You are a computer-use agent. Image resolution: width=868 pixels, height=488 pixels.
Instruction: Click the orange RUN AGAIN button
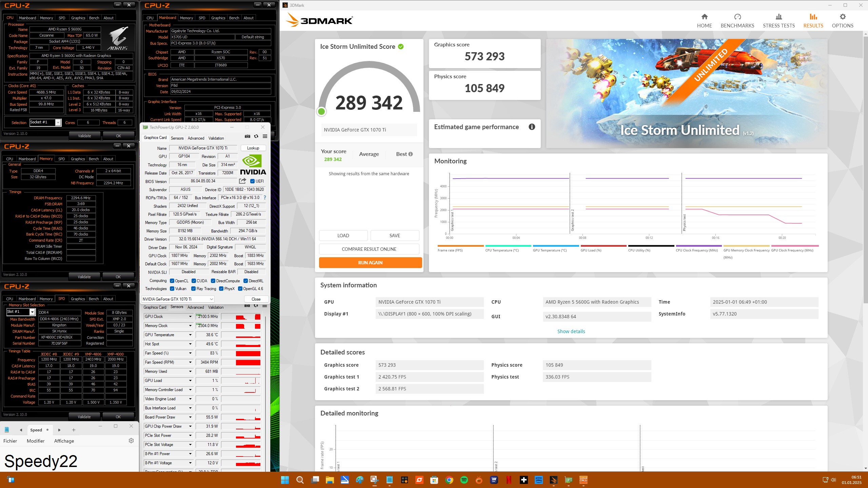pos(370,263)
